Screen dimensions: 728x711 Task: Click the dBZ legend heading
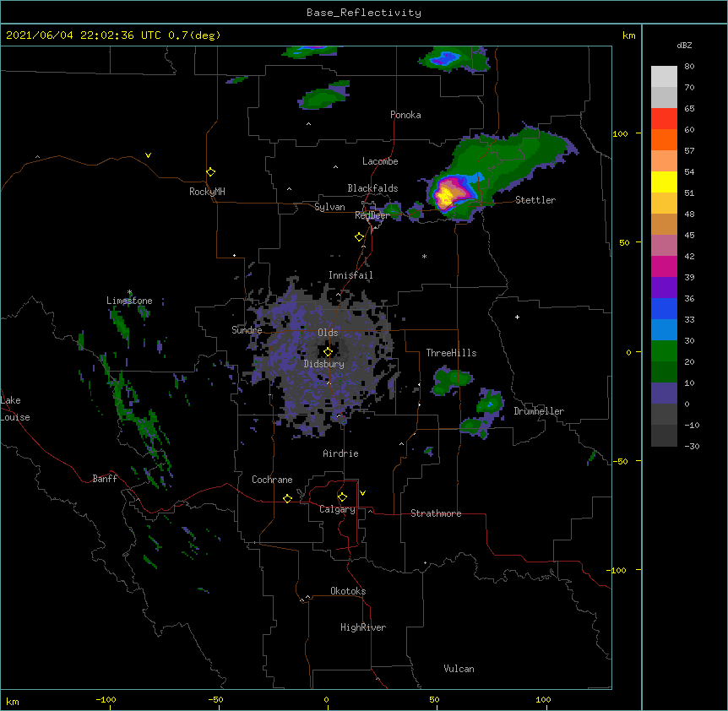coord(684,45)
